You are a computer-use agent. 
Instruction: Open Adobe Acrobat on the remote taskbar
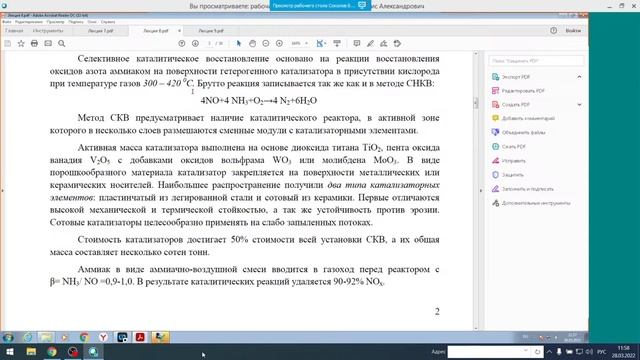tap(140, 337)
